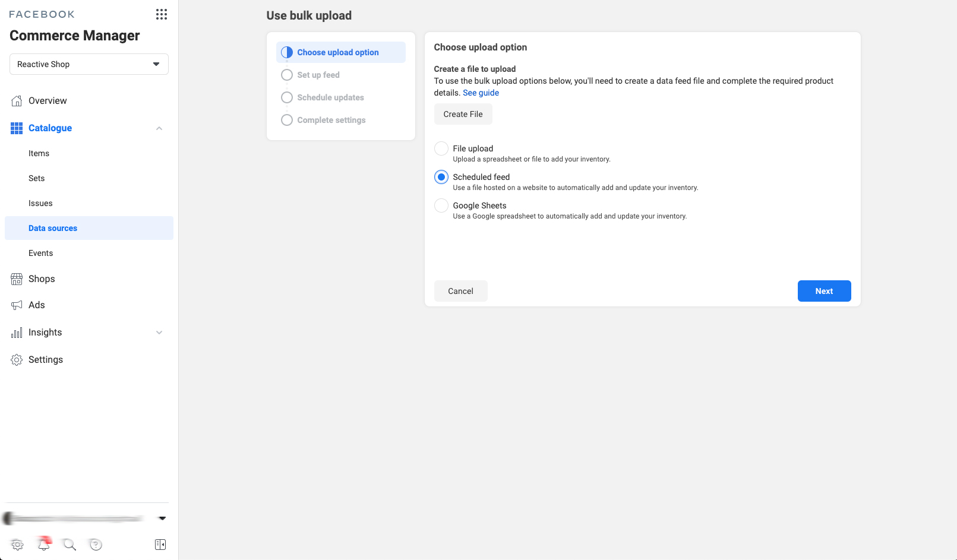Click the Shops storefront icon
This screenshot has width=957, height=560.
pos(17,279)
